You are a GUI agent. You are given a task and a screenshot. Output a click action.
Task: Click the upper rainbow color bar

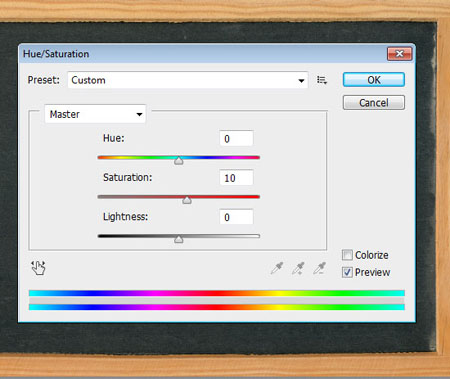pyautogui.click(x=217, y=293)
